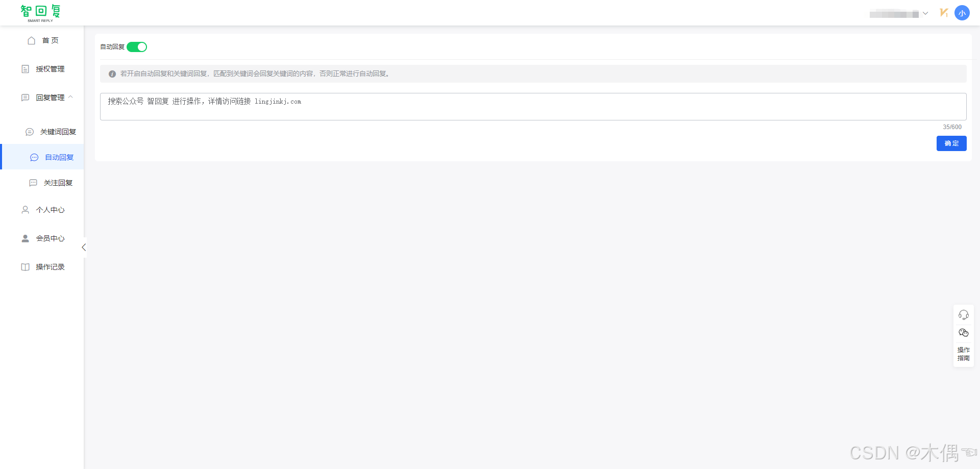Collapse the 回复管理 submenu chevron

(70, 97)
